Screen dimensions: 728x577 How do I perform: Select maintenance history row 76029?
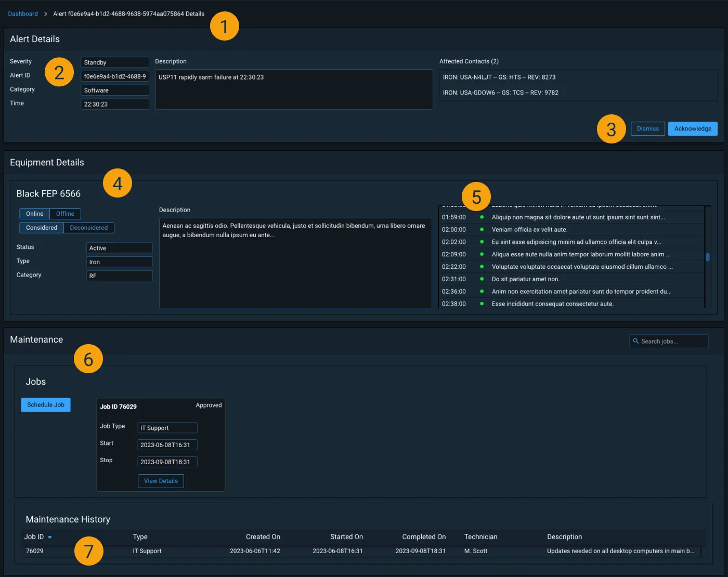coord(312,550)
